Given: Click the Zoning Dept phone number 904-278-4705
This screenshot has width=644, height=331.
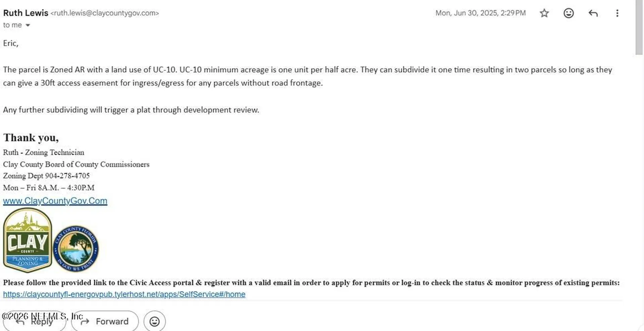Looking at the screenshot, I should (67, 176).
